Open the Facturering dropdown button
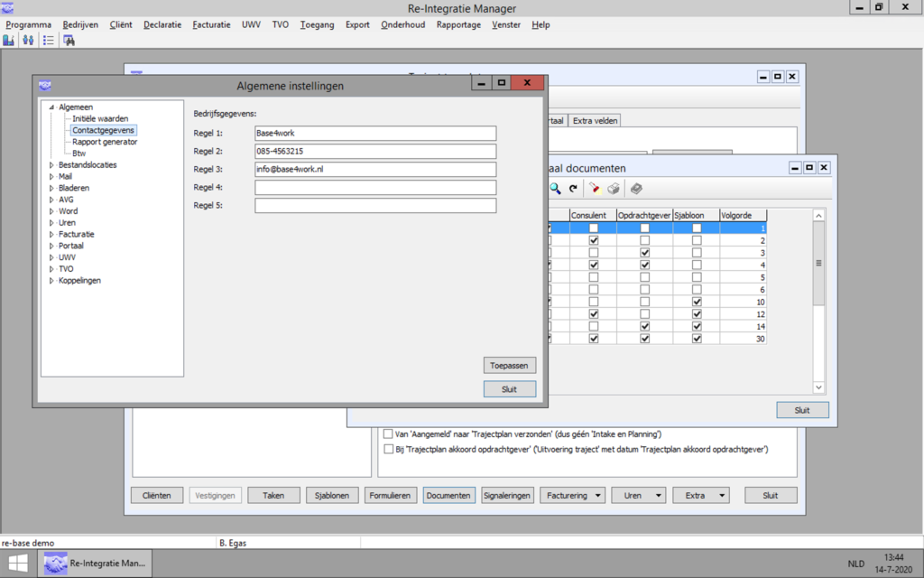Image resolution: width=924 pixels, height=578 pixels. 573,496
